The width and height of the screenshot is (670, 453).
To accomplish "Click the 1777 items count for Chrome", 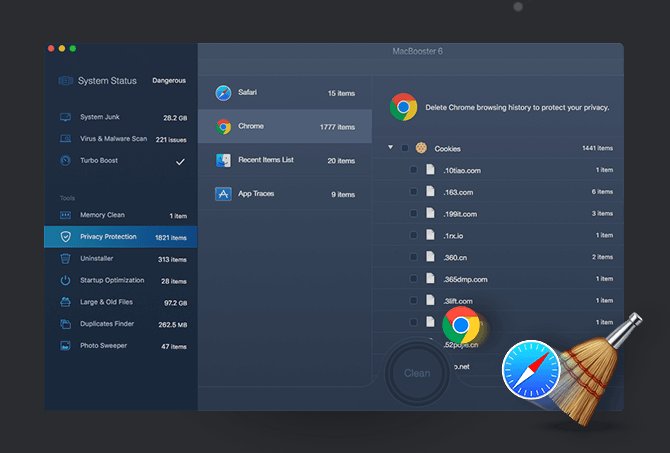I will tap(337, 127).
